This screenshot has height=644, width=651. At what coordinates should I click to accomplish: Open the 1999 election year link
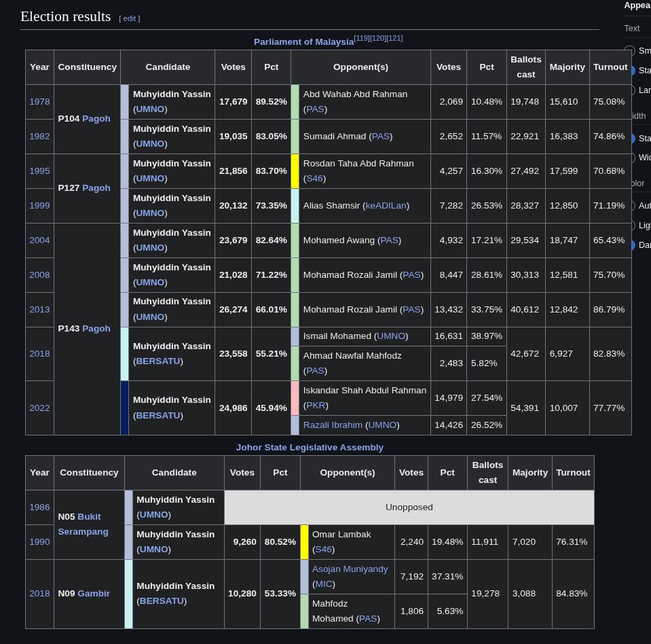tap(39, 206)
